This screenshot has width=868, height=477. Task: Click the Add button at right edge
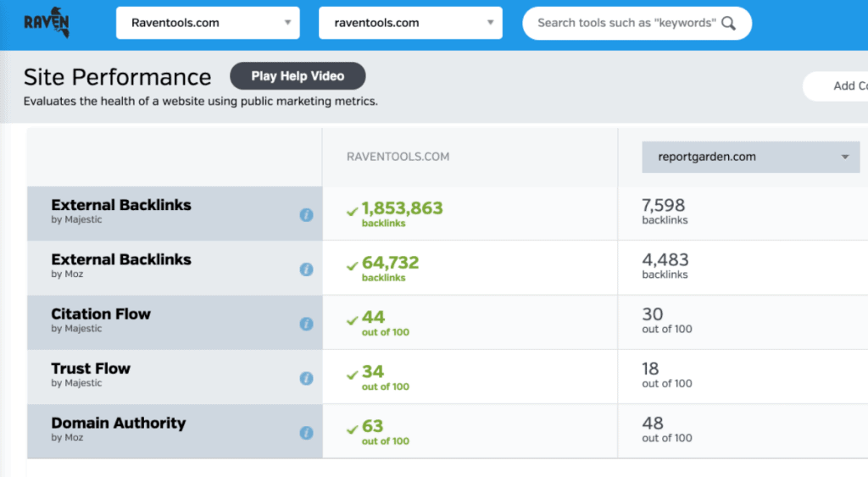tap(843, 86)
